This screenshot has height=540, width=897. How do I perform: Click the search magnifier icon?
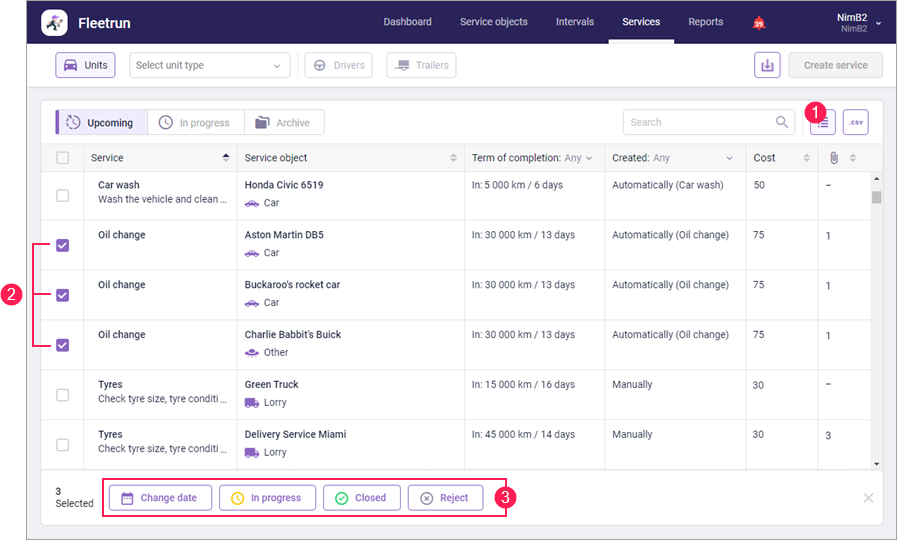[782, 122]
